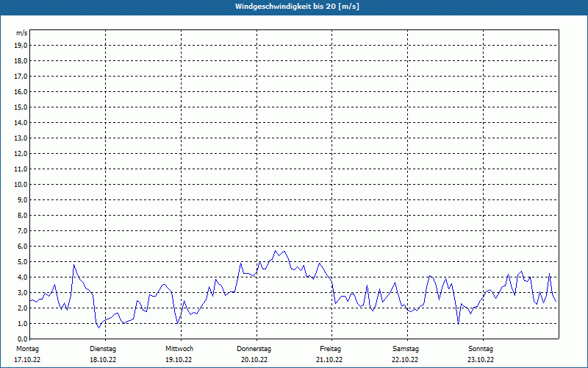Click the 0,0 y-axis label
This screenshot has width=588, height=368.
pos(22,339)
